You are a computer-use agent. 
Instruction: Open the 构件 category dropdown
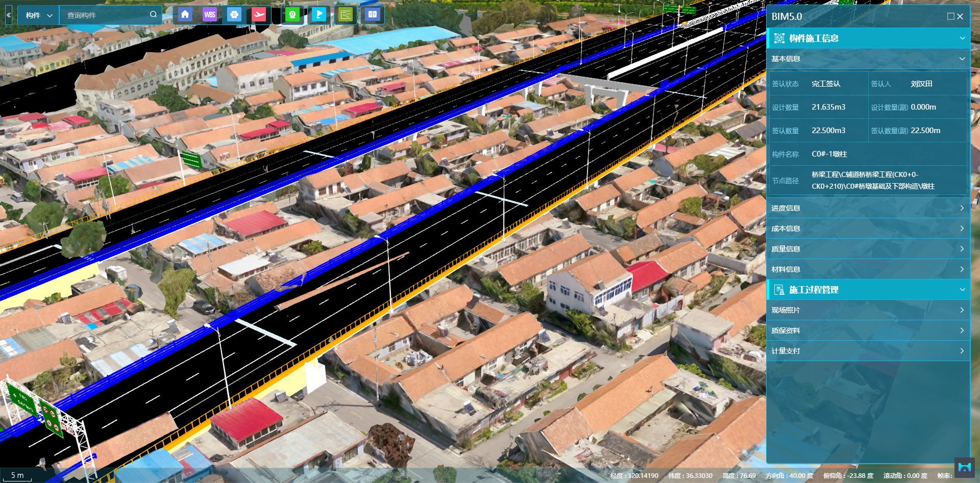point(39,15)
